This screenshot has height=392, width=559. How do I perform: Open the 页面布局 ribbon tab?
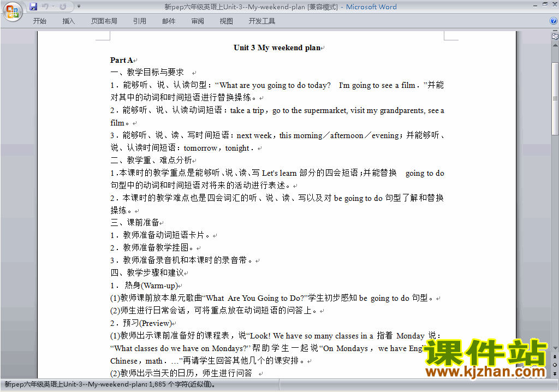[104, 21]
